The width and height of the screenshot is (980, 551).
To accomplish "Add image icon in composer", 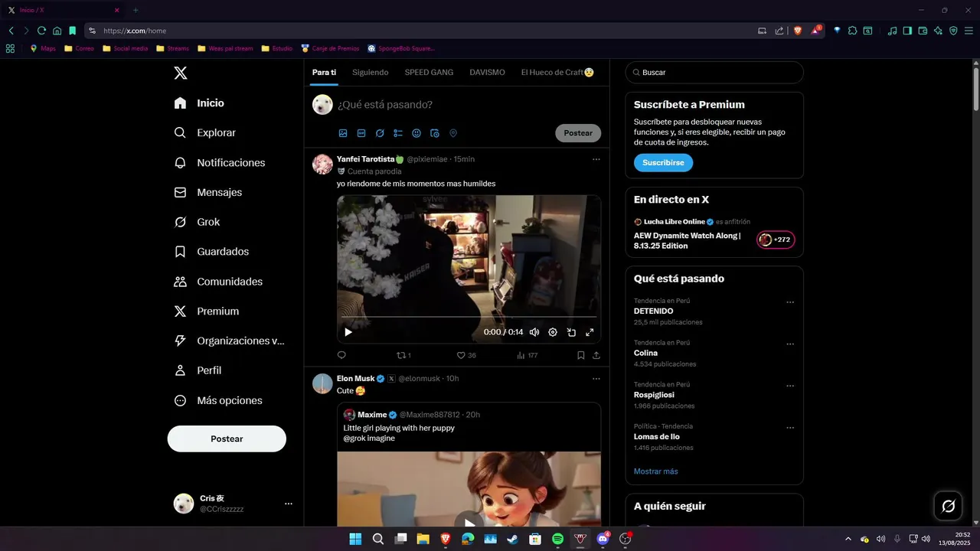I will (x=343, y=133).
